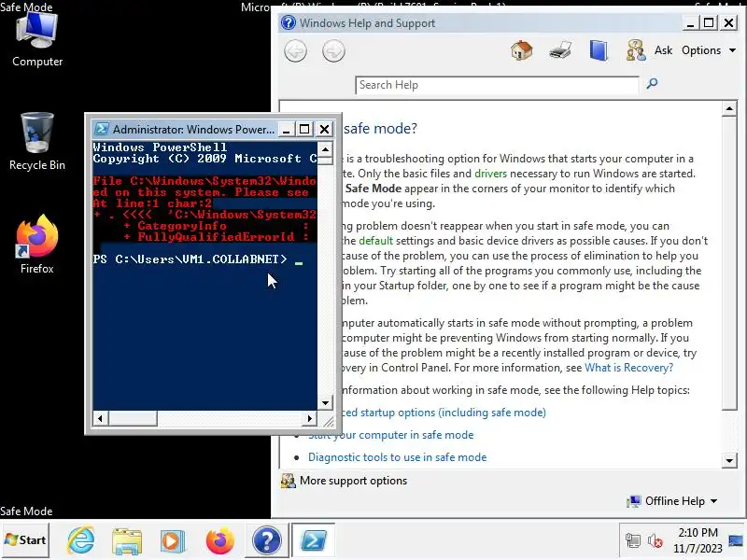The height and width of the screenshot is (560, 747).
Task: Open Windows Explorer from taskbar
Action: [x=127, y=540]
